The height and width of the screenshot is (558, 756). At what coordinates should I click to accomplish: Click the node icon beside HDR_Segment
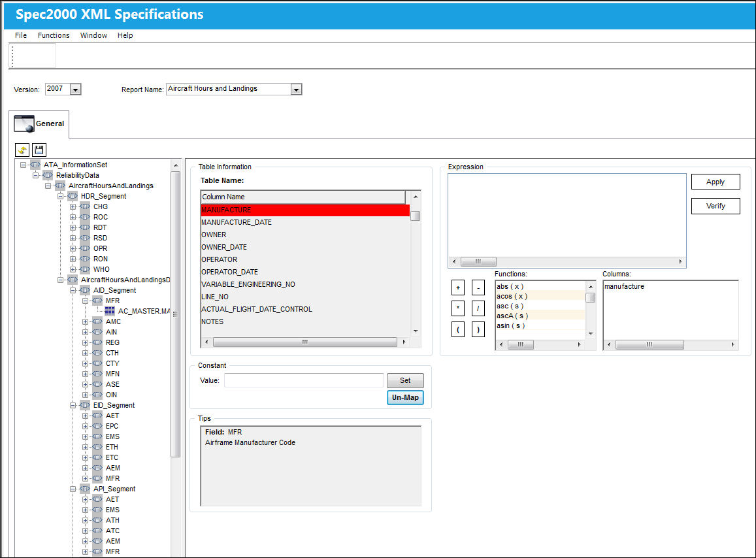(73, 196)
